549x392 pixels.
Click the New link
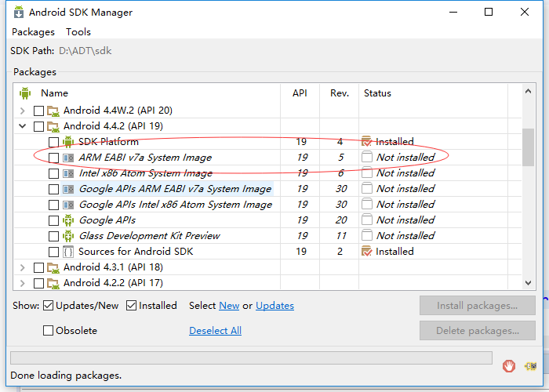(x=229, y=306)
